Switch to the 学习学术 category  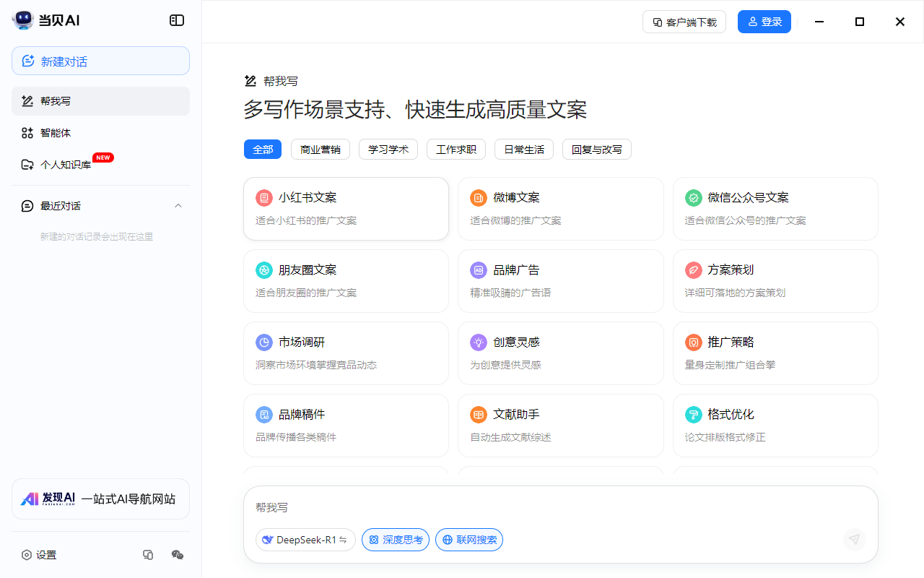(x=388, y=149)
